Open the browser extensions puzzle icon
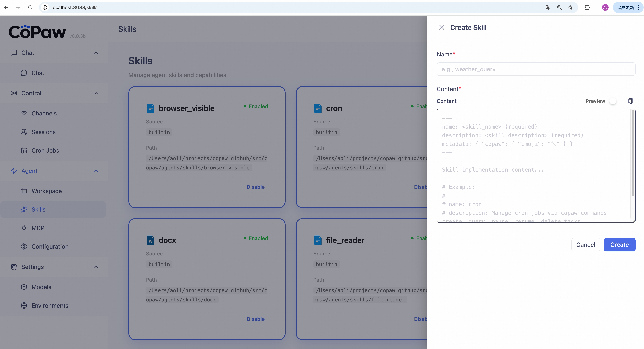Viewport: 644px width, 349px height. tap(587, 8)
